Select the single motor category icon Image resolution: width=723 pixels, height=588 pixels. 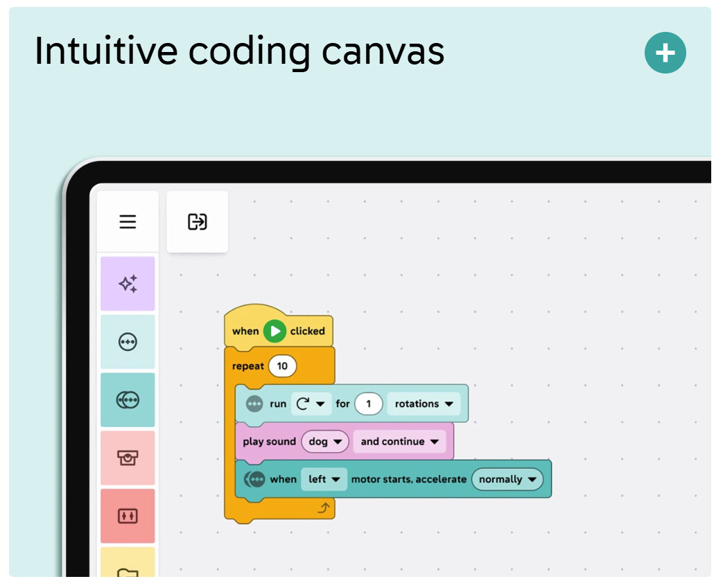coord(128,342)
